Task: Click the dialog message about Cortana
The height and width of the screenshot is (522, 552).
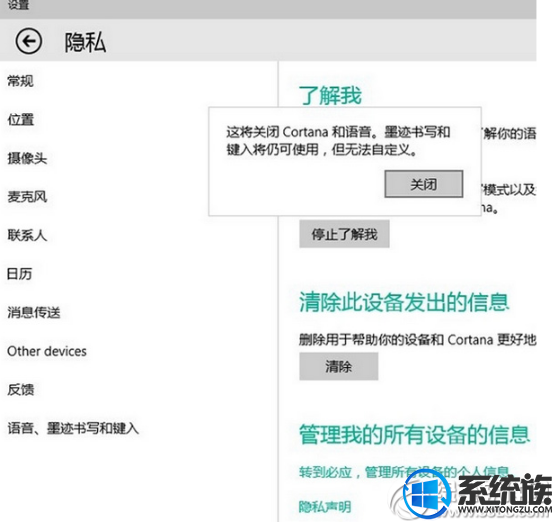Action: (x=338, y=141)
